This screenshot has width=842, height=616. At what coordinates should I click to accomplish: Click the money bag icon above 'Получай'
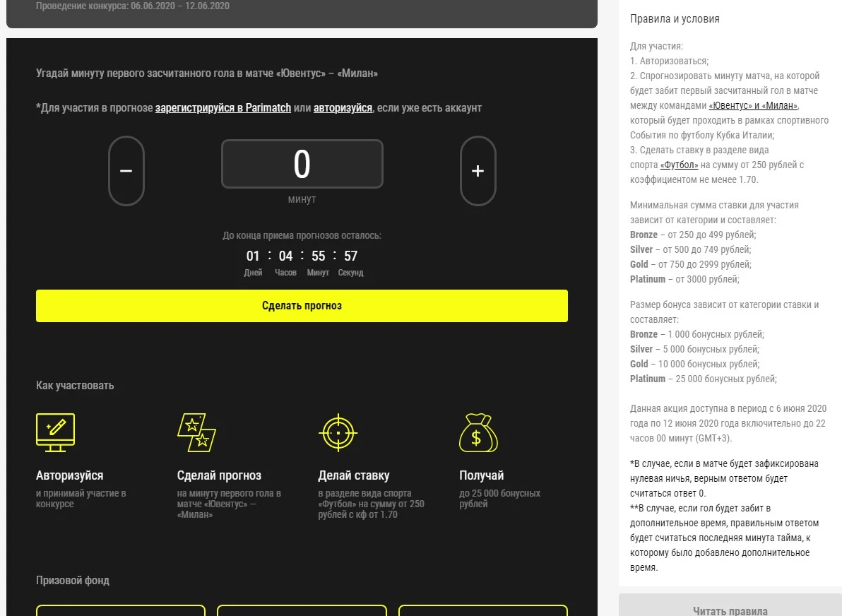click(478, 432)
